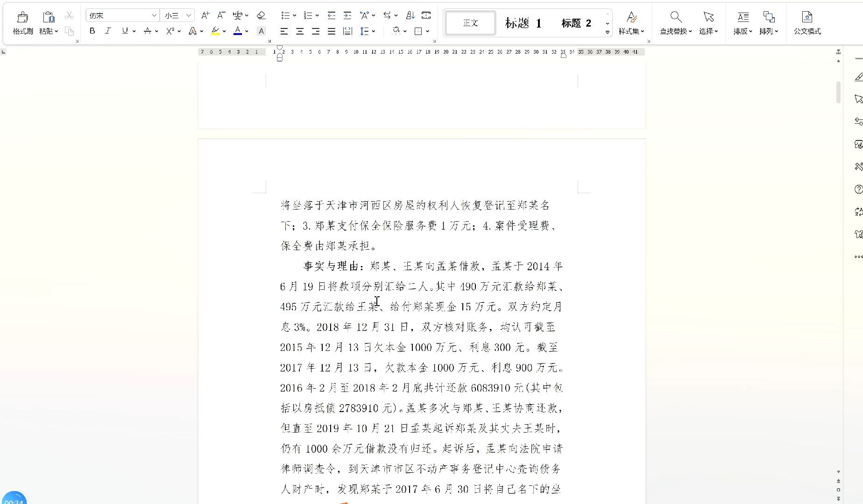
Task: Click the distributed alignment icon
Action: (347, 31)
